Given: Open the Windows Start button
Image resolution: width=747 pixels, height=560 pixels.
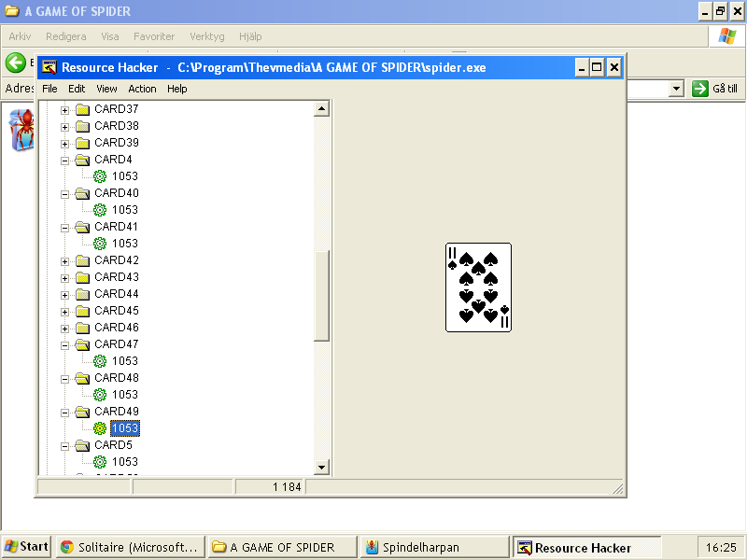Looking at the screenshot, I should pos(26,547).
